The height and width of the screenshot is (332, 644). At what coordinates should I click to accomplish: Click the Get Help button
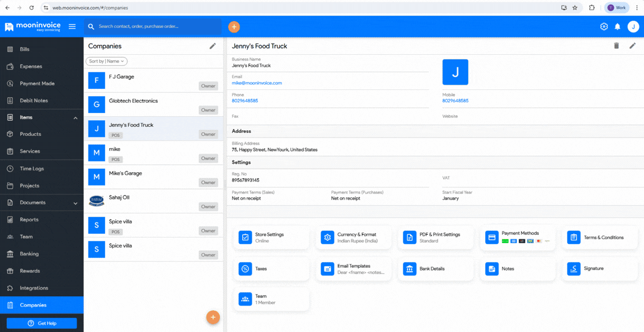click(41, 323)
